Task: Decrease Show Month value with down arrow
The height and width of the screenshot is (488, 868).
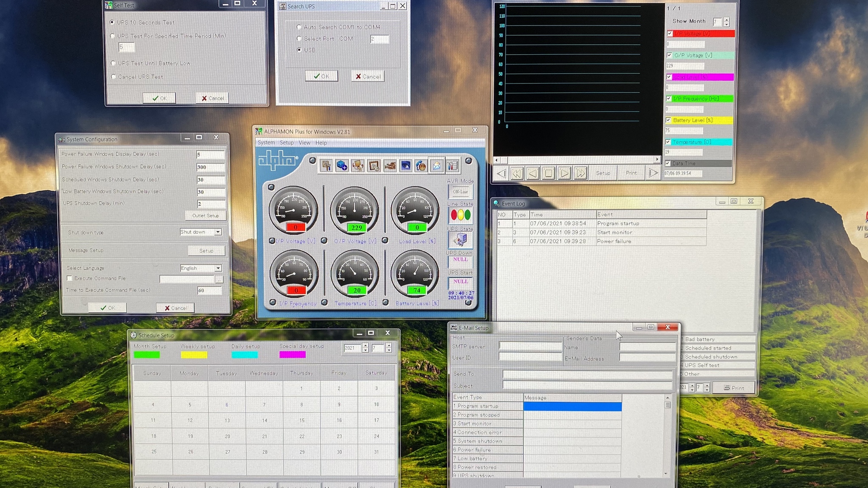Action: (x=726, y=25)
